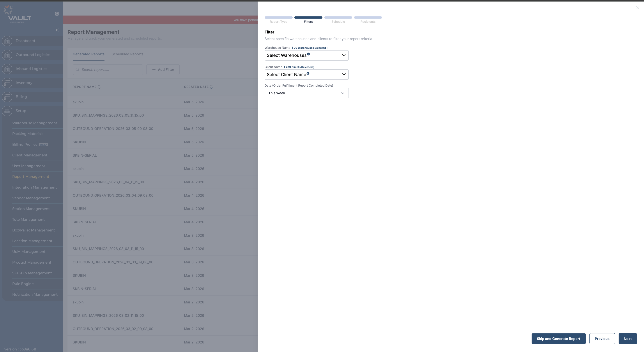The height and width of the screenshot is (352, 644).
Task: Click Skip and Generate Report button
Action: click(x=558, y=338)
